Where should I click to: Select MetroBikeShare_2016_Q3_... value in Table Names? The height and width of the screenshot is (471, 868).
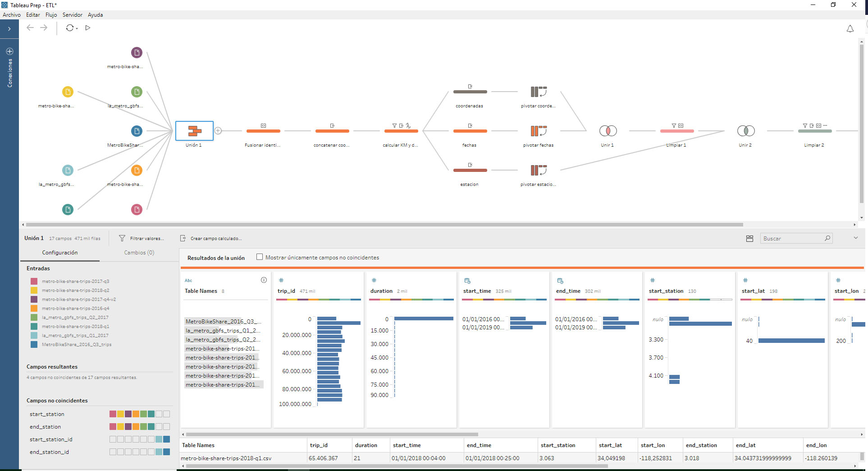[224, 322]
